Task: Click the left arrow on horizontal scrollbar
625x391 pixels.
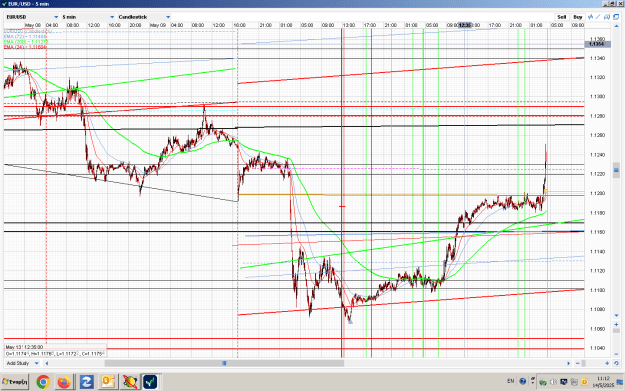Action: (x=47, y=363)
